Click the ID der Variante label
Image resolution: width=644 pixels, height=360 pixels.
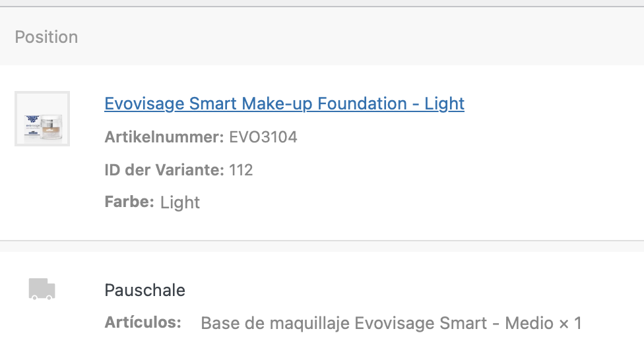[x=164, y=170]
